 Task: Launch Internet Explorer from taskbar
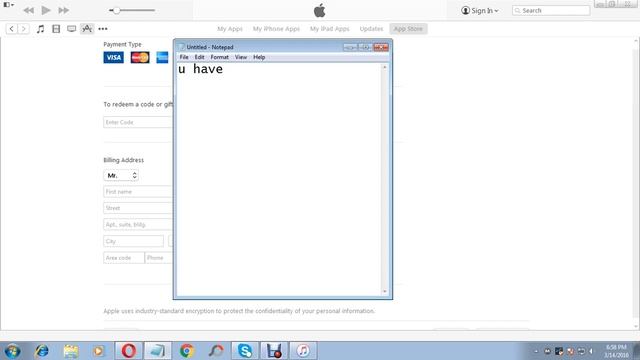[42, 351]
